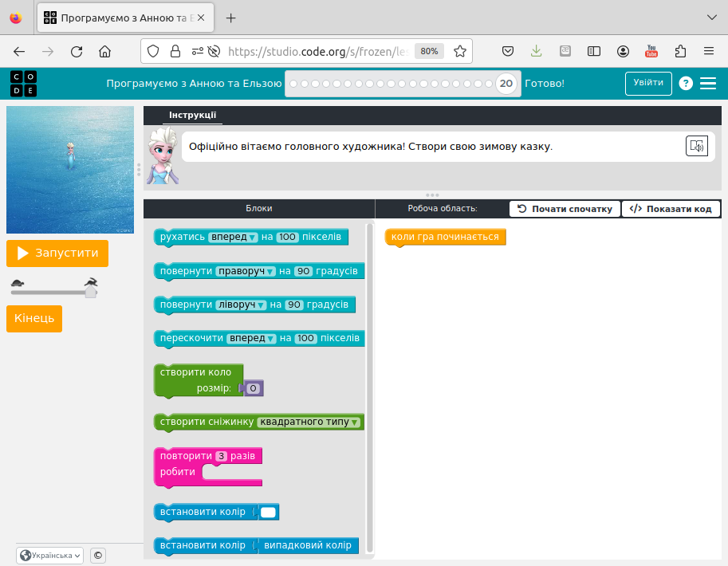Select the Програмуємо з Анною browser tab
This screenshot has width=728, height=566.
[125, 18]
